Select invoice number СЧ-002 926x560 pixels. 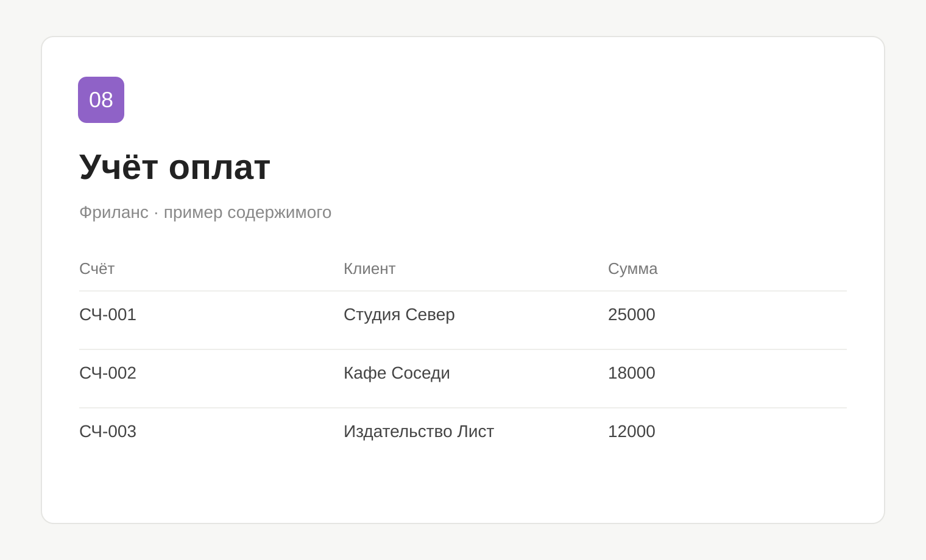click(x=108, y=373)
